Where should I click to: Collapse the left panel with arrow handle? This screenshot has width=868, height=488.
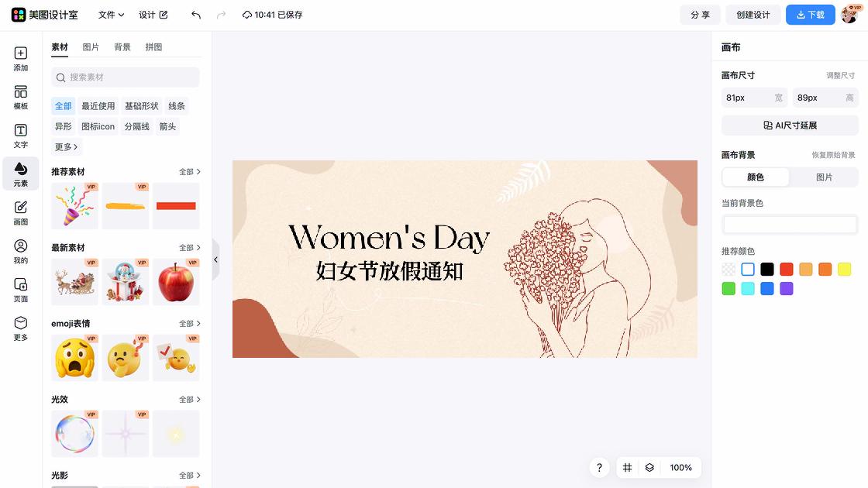[216, 259]
